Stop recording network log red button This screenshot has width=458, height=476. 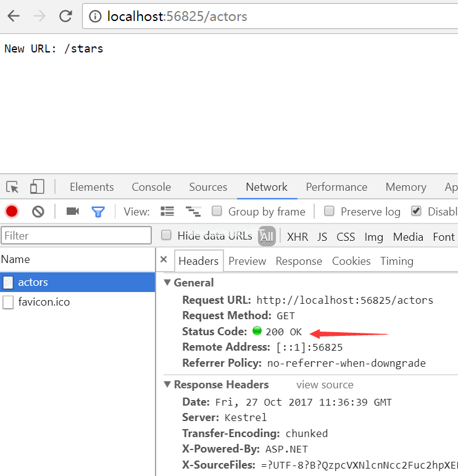[x=12, y=211]
